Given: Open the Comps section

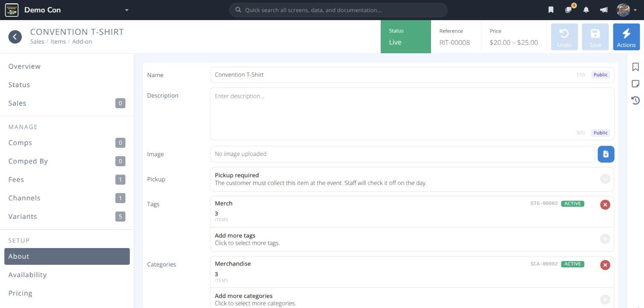Looking at the screenshot, I should pos(67,143).
